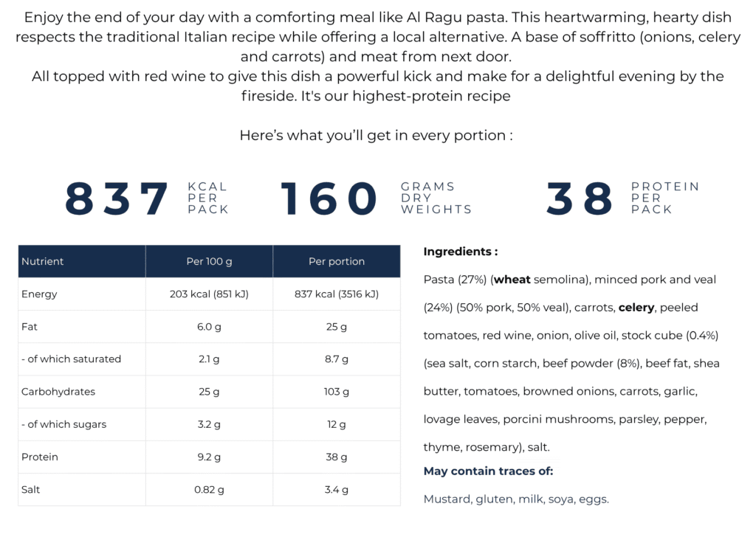Click the 203 kcal (851 kJ) cell
Screen dimensions: 756x543
[x=209, y=294]
